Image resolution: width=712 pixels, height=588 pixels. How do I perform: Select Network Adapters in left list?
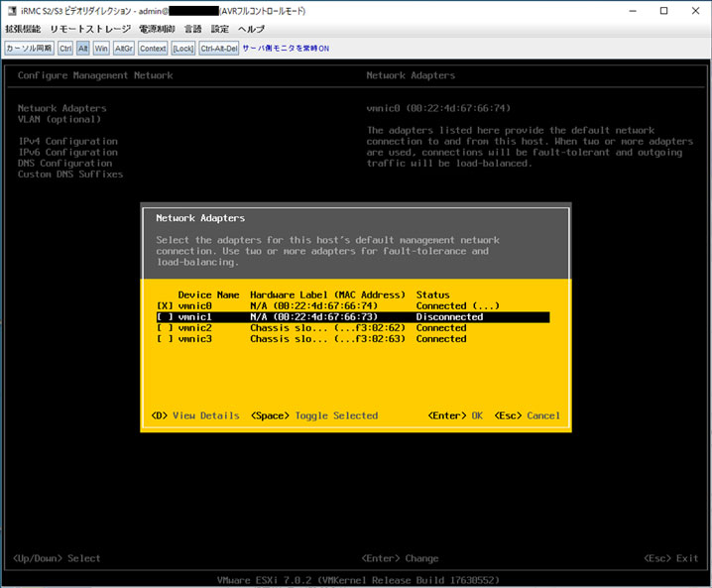62,108
